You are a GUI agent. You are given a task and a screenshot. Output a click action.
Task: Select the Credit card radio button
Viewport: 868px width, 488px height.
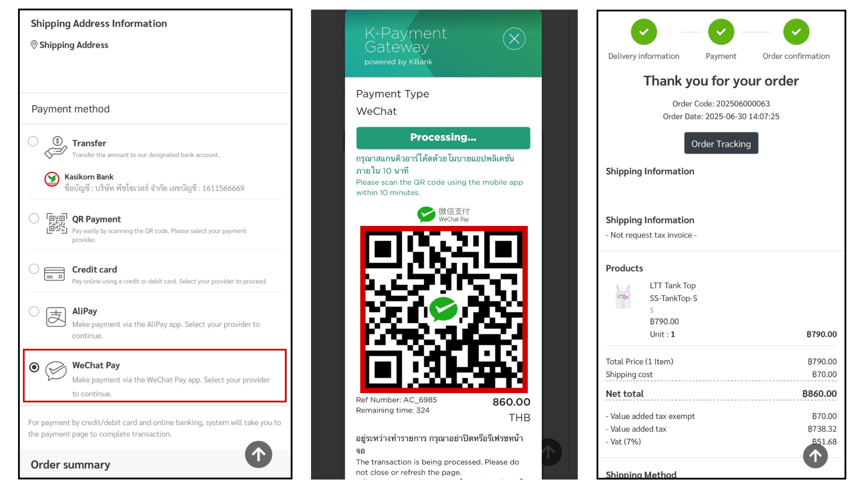point(34,269)
